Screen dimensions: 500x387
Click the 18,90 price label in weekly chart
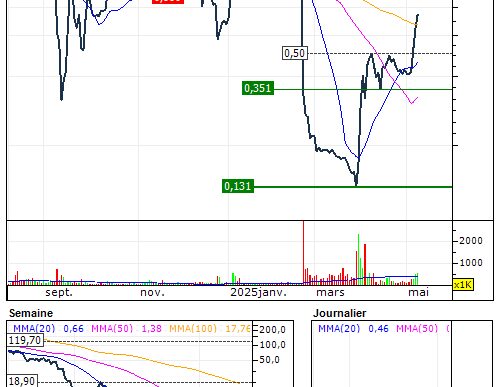[x=22, y=381]
